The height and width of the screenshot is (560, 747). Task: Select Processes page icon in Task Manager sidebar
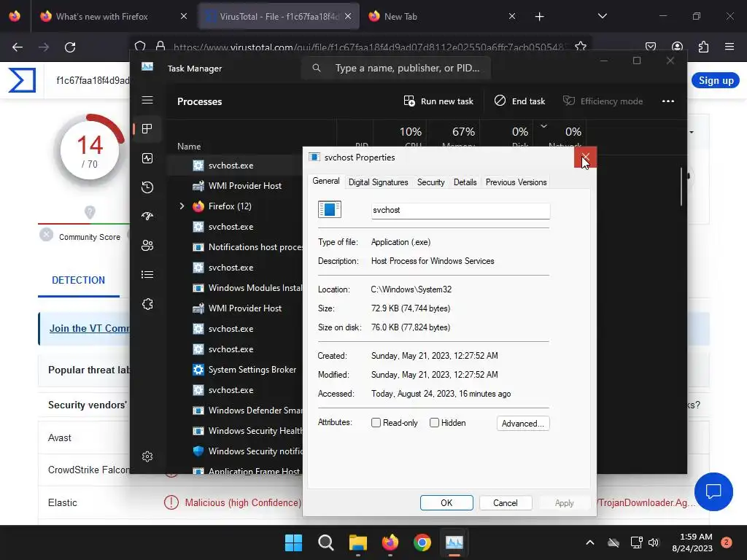point(147,128)
